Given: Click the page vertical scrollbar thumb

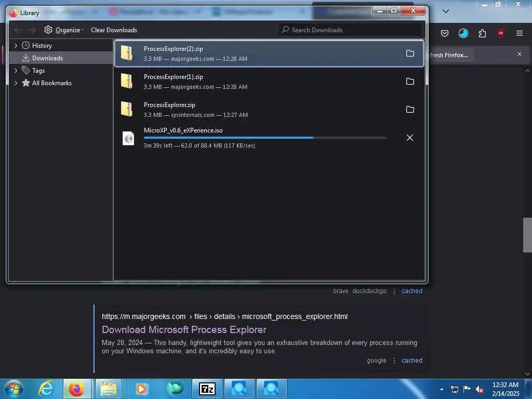Looking at the screenshot, I should 527,235.
